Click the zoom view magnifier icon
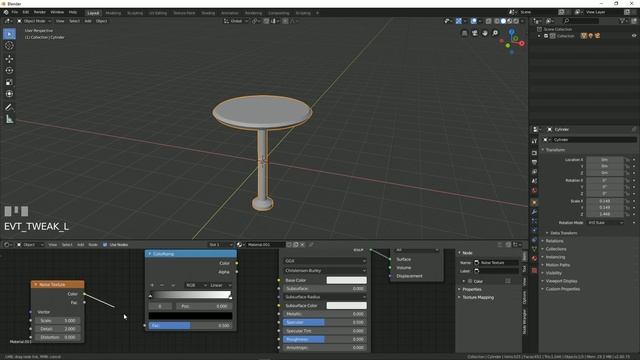 pos(495,33)
